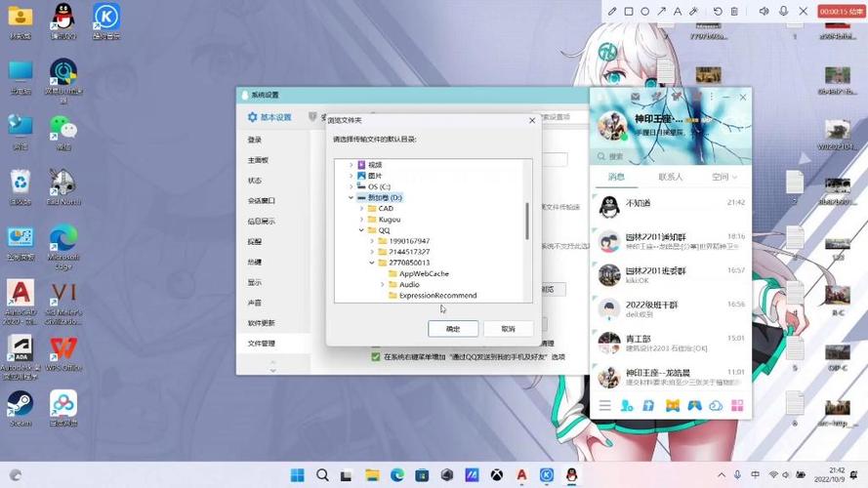The width and height of the screenshot is (868, 488).
Task: Open QQ main menu hamburger icon
Action: (605, 406)
